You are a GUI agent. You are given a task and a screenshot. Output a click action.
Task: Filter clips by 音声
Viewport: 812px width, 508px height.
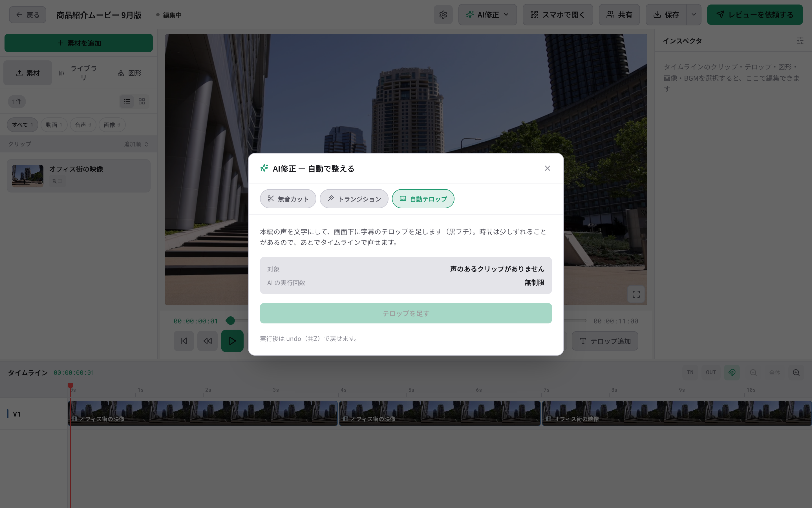click(83, 125)
